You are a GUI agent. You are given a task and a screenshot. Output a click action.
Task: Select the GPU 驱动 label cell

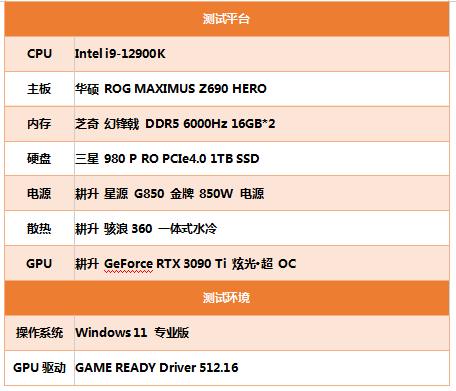(x=39, y=368)
